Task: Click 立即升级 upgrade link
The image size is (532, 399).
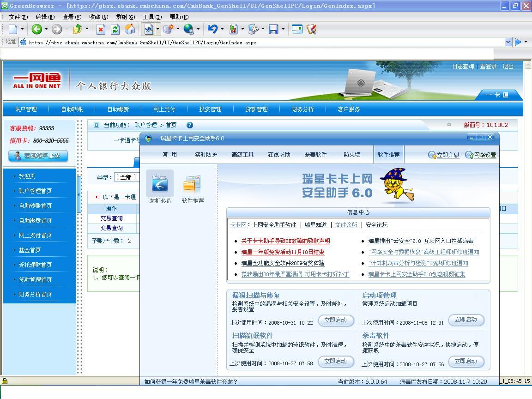Action: [444, 155]
